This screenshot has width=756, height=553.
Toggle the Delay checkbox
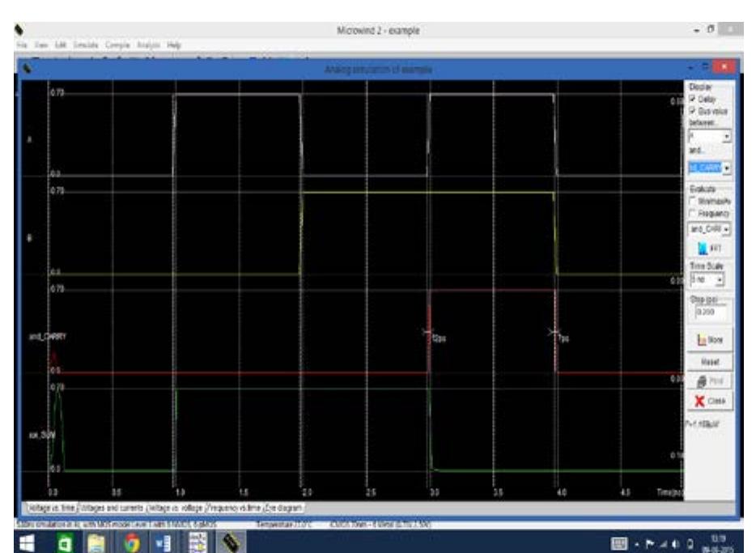coord(693,99)
